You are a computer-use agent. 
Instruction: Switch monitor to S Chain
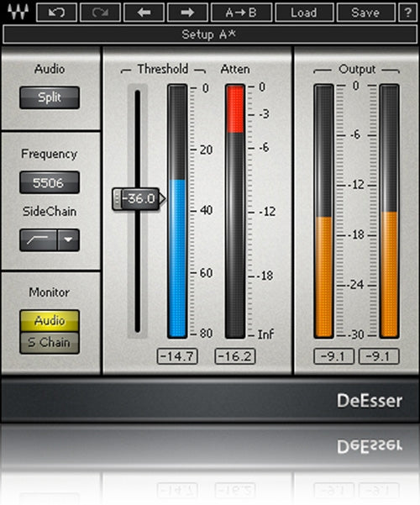[50, 343]
